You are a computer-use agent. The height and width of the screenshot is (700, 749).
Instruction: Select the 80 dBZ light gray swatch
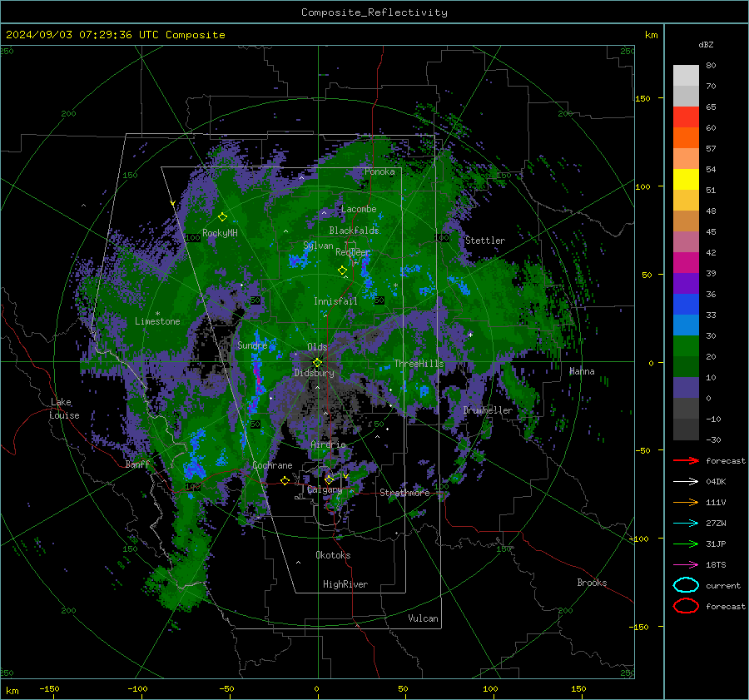(x=686, y=75)
